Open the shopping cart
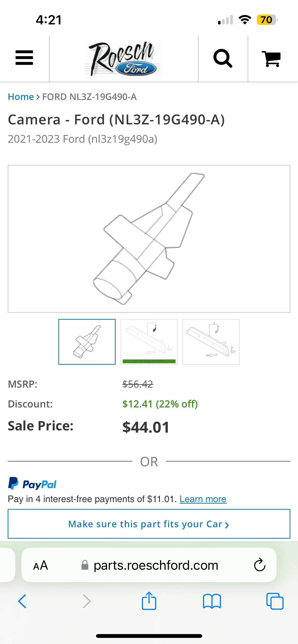Viewport: 298px width, 644px height. click(x=271, y=59)
